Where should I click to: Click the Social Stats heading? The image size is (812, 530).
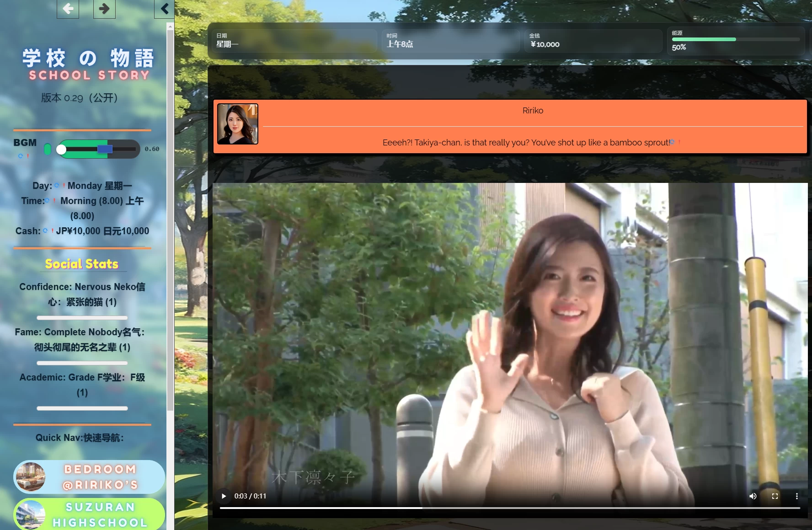pyautogui.click(x=82, y=264)
